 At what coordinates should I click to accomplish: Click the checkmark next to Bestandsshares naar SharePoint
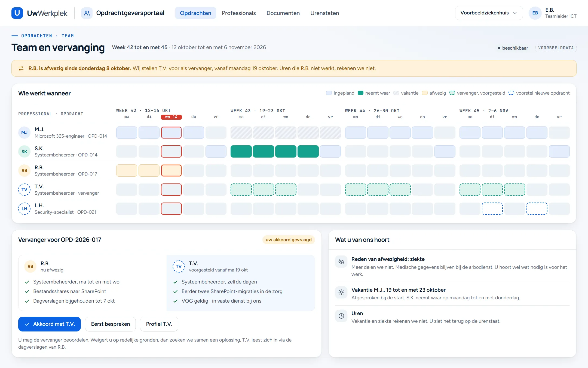(x=27, y=292)
